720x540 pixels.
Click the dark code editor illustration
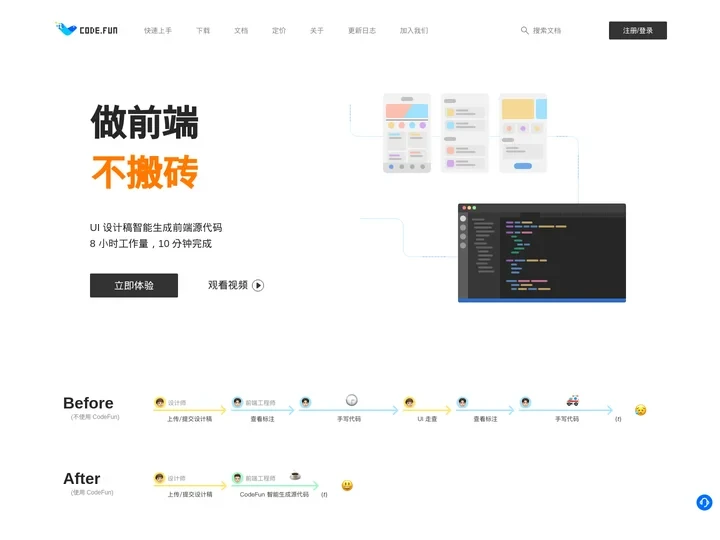[542, 253]
